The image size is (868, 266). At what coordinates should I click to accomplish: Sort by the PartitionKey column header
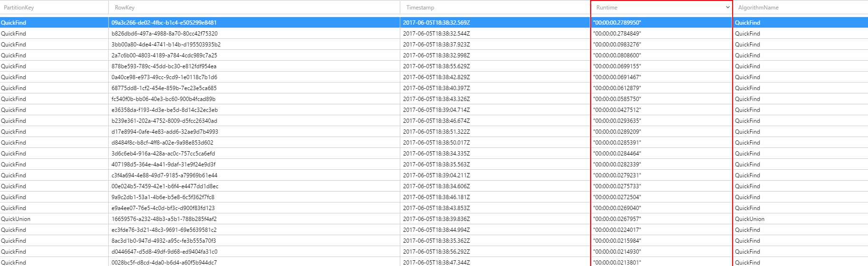(19, 8)
